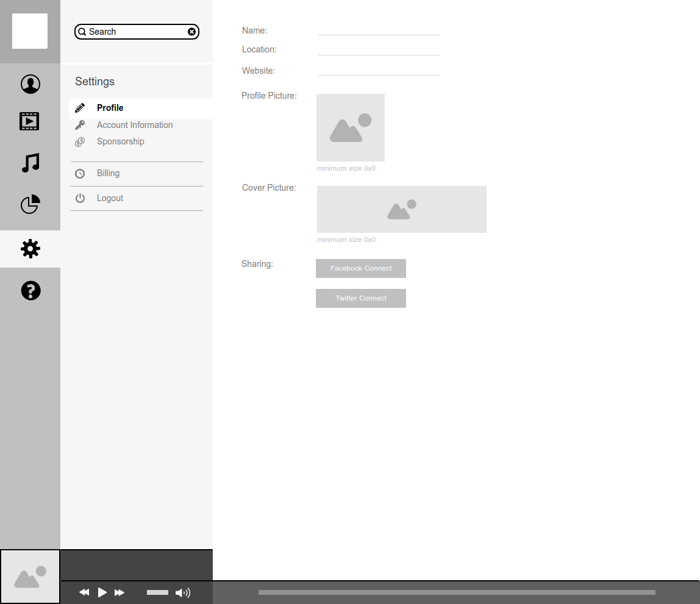Click inside the Search field
The width and height of the screenshot is (700, 604).
click(137, 32)
